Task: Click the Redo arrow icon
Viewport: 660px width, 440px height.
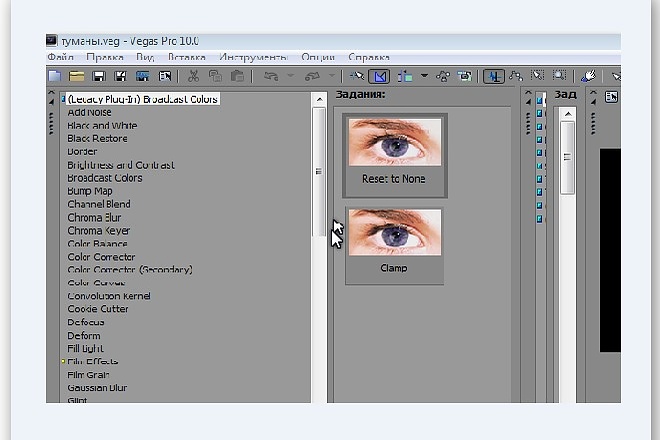Action: click(x=312, y=76)
